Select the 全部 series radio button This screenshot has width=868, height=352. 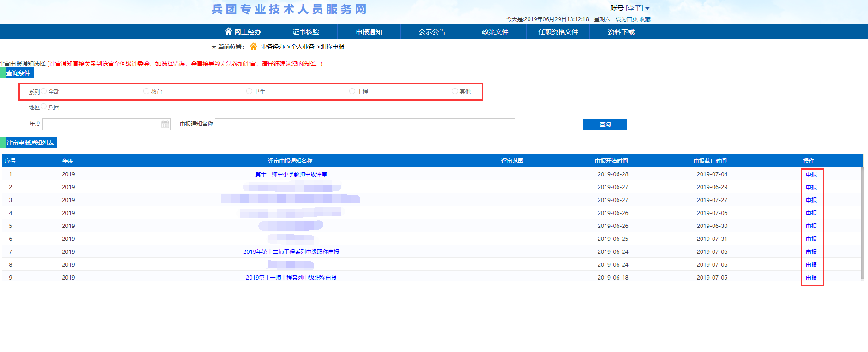click(x=44, y=91)
